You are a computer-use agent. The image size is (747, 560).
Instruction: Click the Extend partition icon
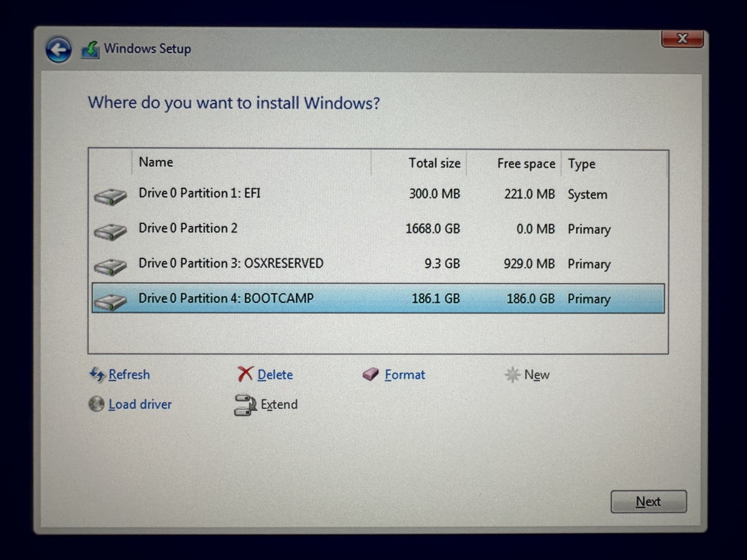(x=245, y=405)
